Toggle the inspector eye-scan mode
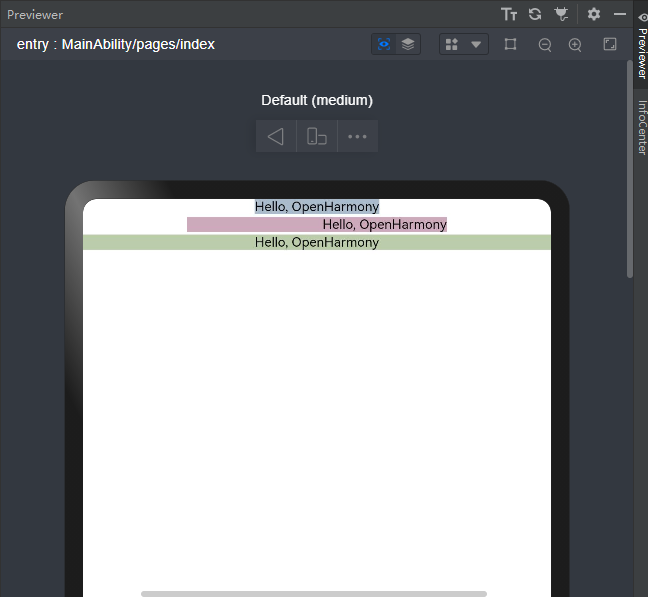Viewport: 648px width, 597px height. coord(384,44)
